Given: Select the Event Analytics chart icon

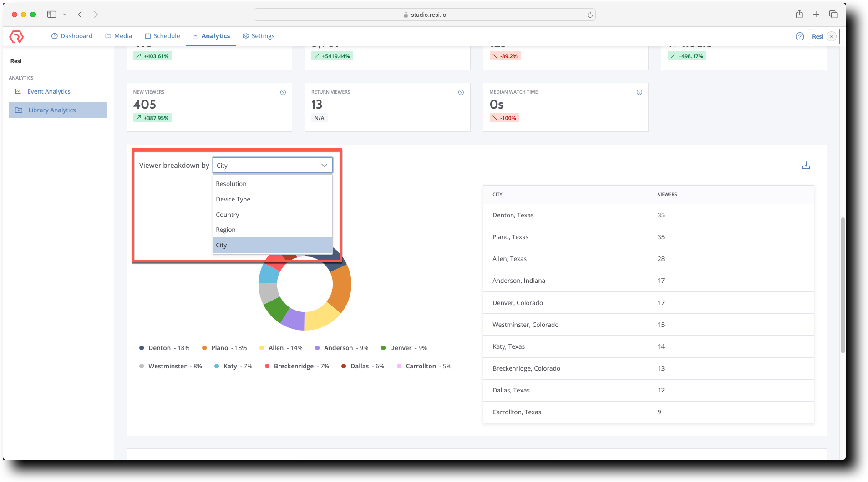Looking at the screenshot, I should (x=18, y=91).
